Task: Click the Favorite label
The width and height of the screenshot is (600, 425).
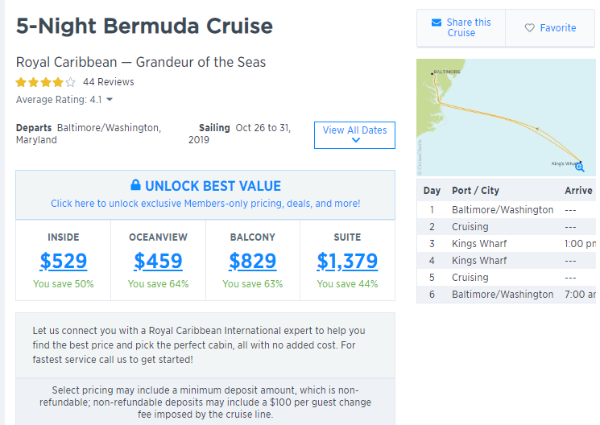Action: (x=558, y=28)
